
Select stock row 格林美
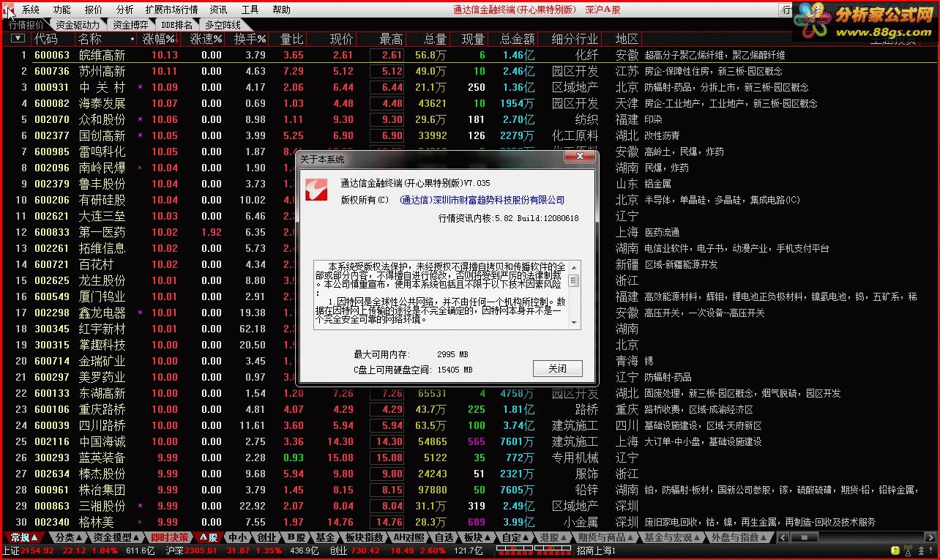pos(469,522)
